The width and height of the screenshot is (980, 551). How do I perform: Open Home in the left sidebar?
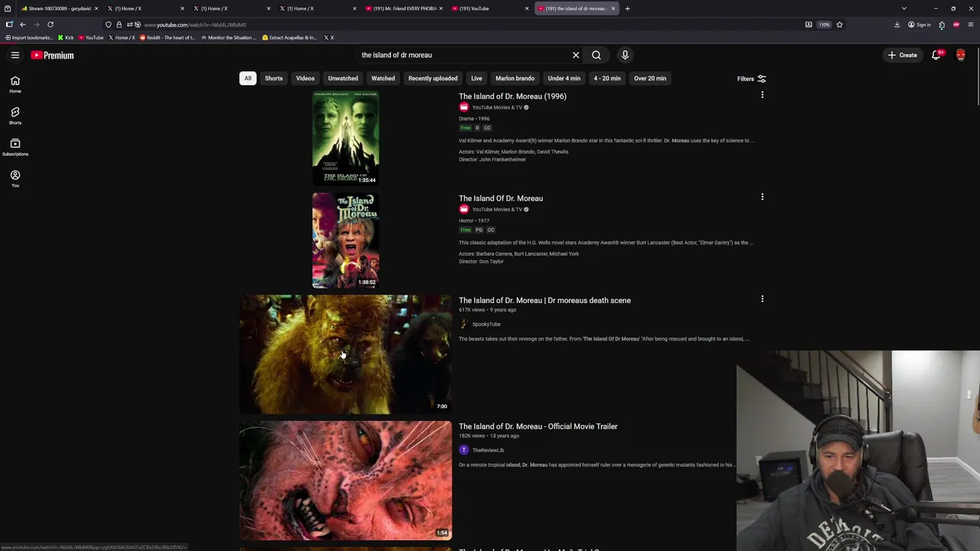click(x=15, y=84)
